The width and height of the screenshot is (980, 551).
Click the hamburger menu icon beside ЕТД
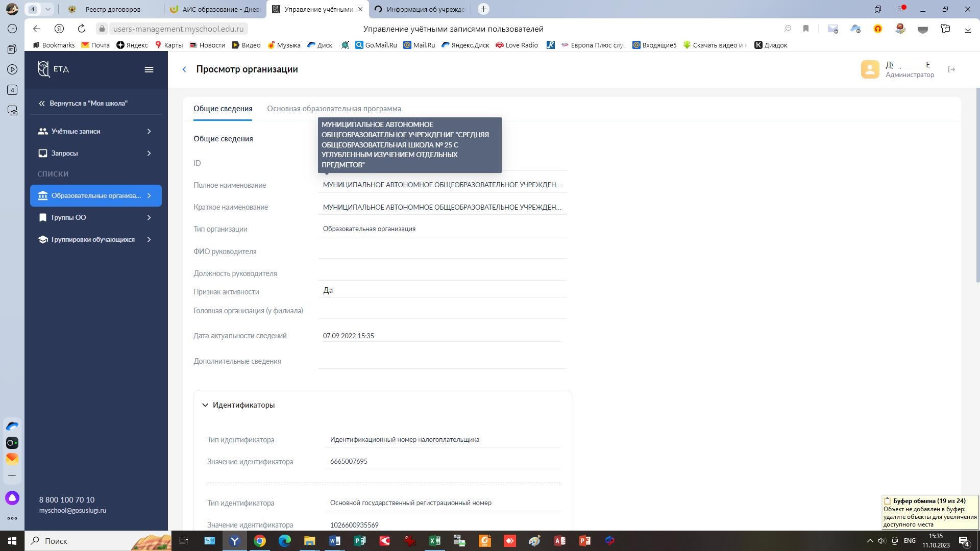pos(149,70)
